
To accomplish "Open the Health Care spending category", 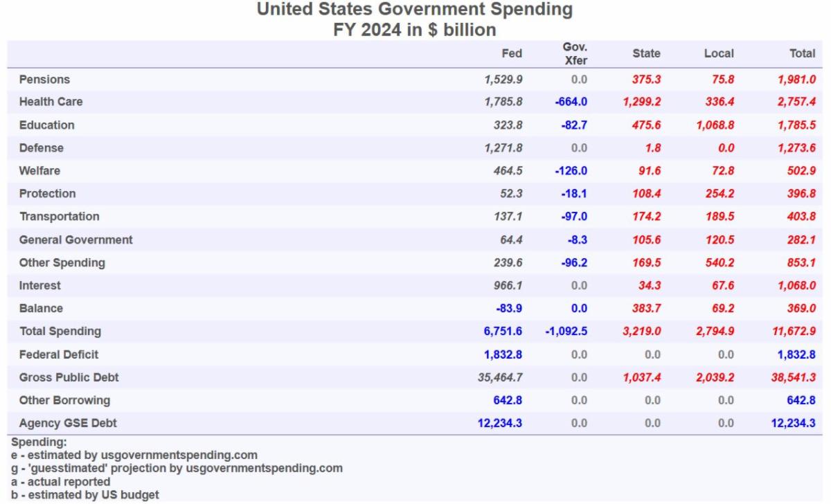I will [51, 102].
